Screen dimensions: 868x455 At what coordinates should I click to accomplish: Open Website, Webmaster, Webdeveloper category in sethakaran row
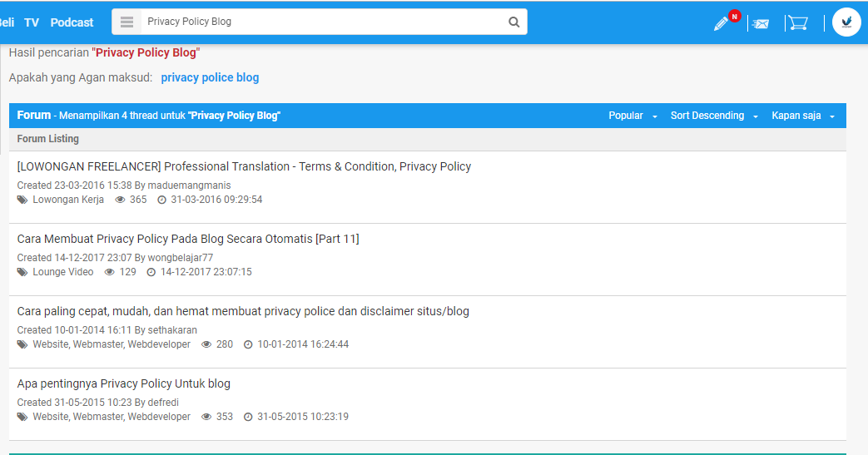click(x=112, y=344)
